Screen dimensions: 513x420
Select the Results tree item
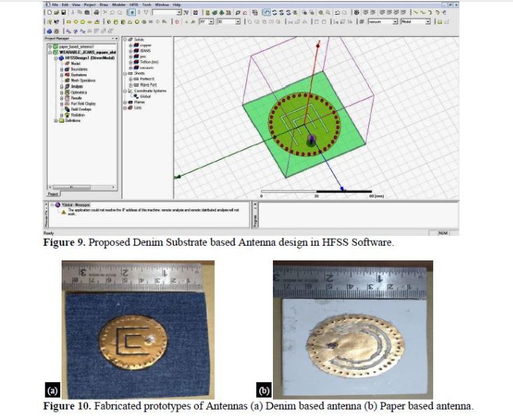tap(76, 98)
